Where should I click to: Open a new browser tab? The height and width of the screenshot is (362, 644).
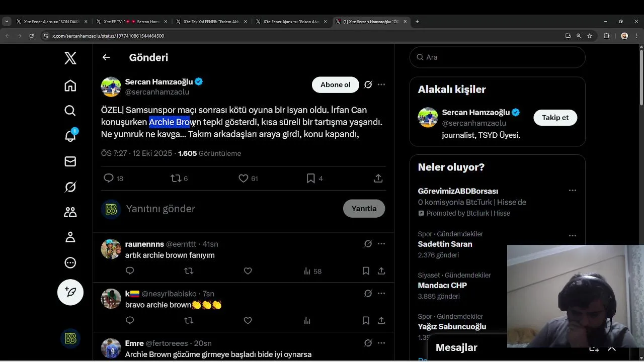click(x=417, y=22)
